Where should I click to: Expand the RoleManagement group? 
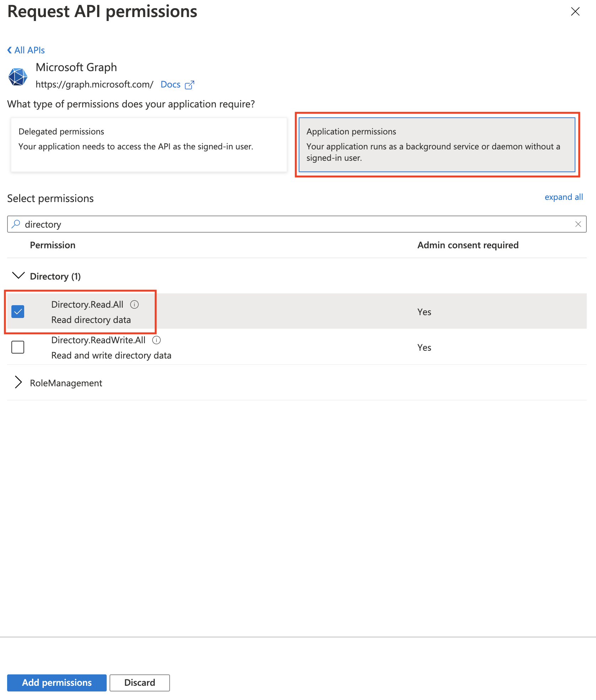tap(18, 382)
